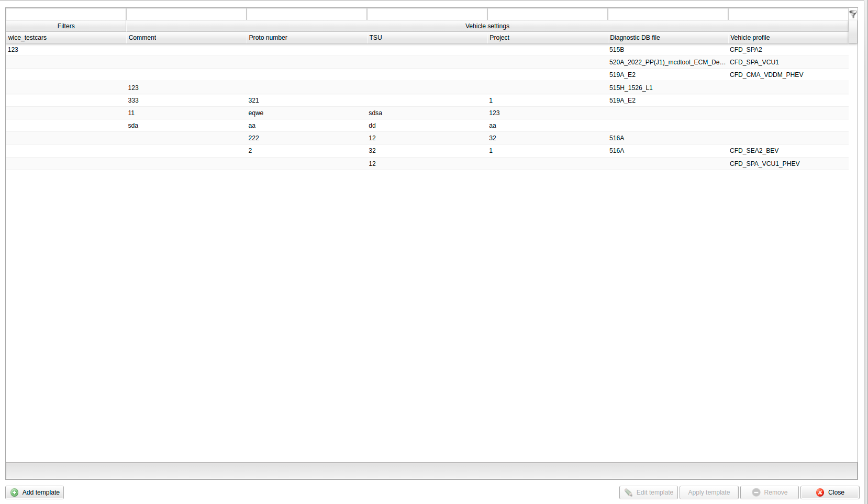Click the green plus Add template icon
Image resolution: width=868 pixels, height=504 pixels.
(15, 492)
